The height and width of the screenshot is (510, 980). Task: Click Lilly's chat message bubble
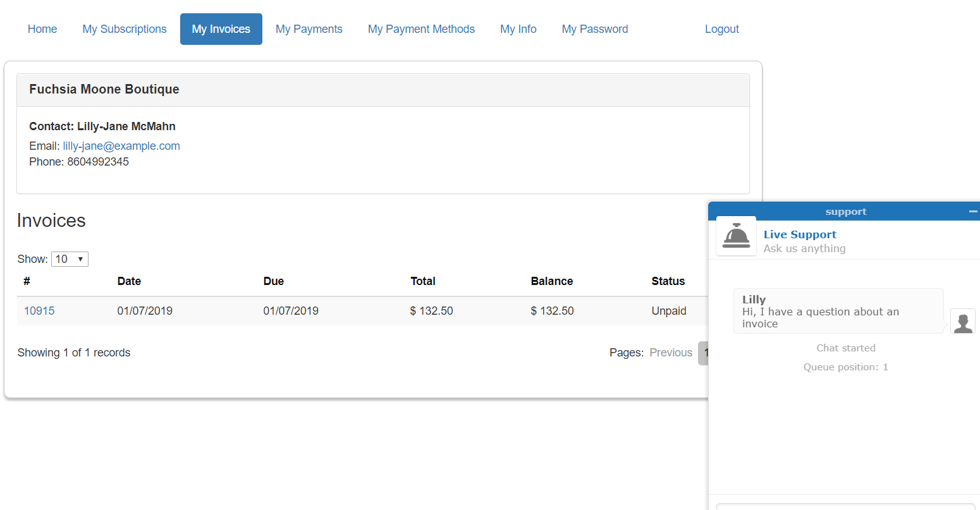tap(838, 311)
